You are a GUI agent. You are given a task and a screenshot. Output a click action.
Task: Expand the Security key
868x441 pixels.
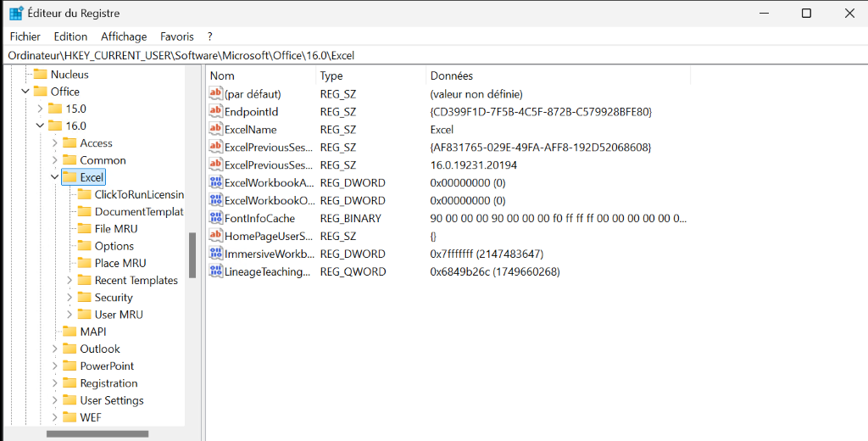70,298
